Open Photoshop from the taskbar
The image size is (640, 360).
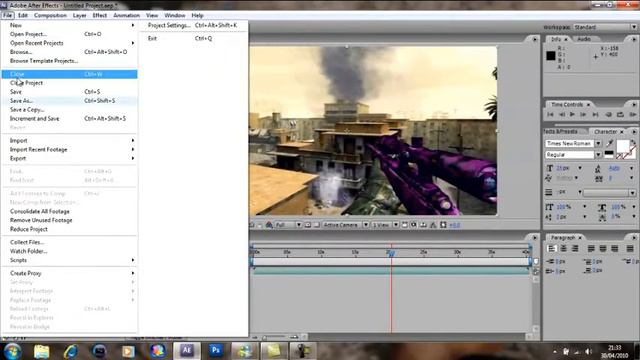[216, 351]
